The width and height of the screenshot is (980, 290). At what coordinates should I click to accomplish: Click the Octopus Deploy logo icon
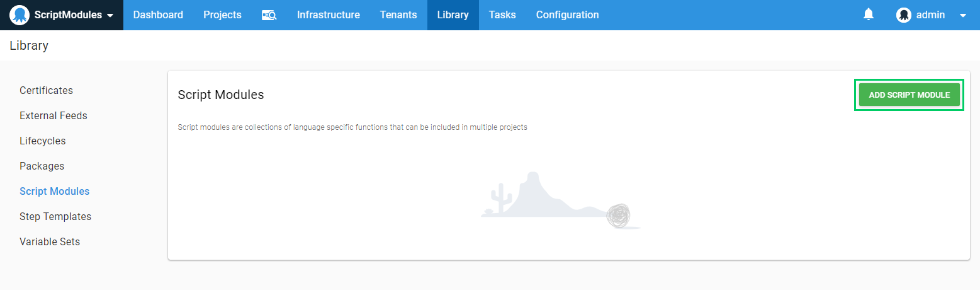pos(20,15)
